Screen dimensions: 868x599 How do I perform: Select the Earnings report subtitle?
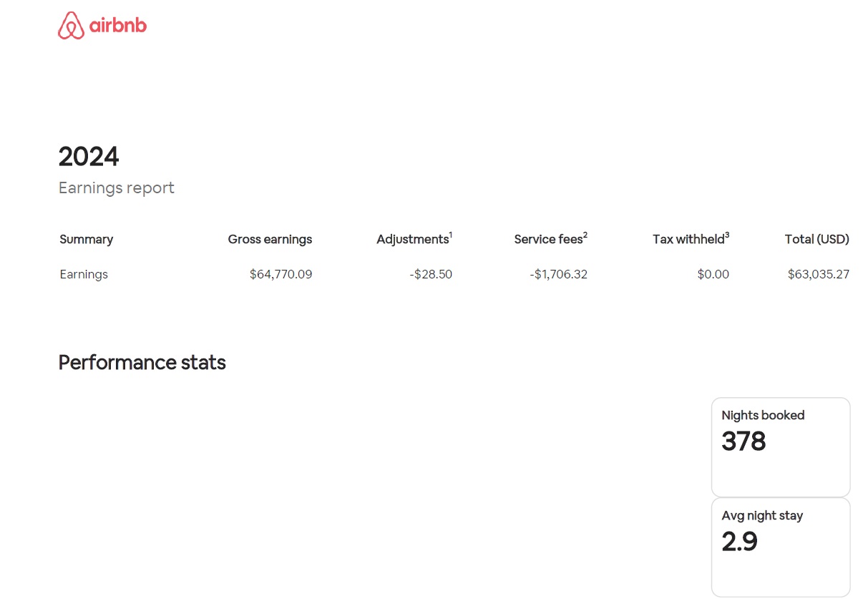tap(117, 188)
